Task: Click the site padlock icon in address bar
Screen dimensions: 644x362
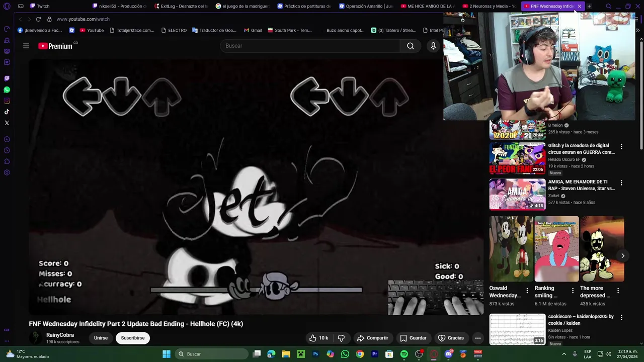Action: 49,19
